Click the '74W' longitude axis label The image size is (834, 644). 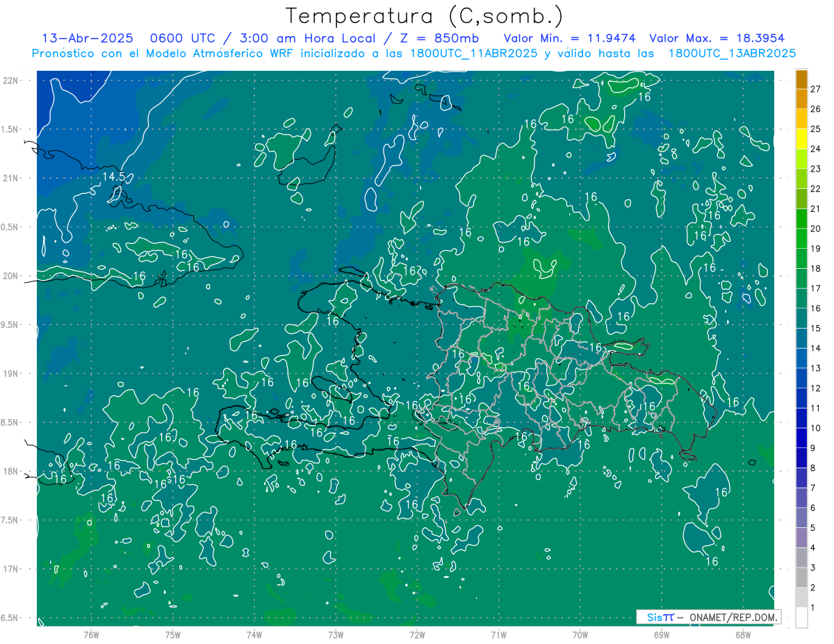point(254,634)
